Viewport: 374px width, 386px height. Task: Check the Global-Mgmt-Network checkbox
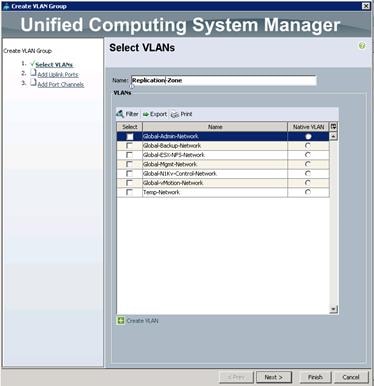[129, 164]
